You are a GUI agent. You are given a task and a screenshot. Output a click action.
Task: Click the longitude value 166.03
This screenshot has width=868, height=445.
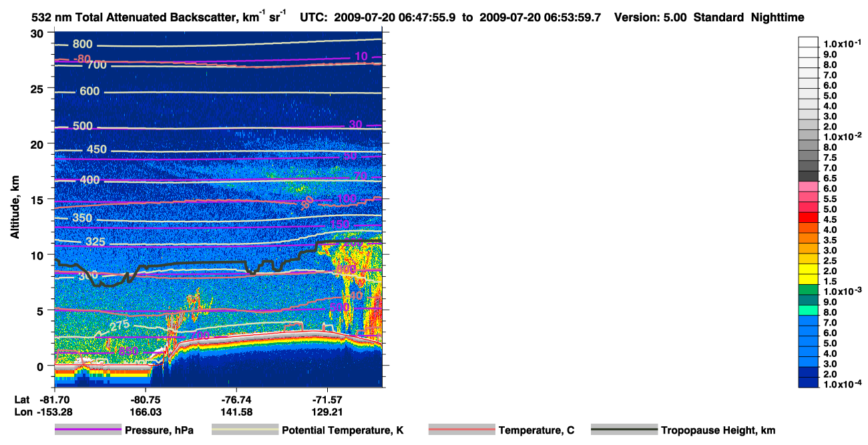click(146, 412)
